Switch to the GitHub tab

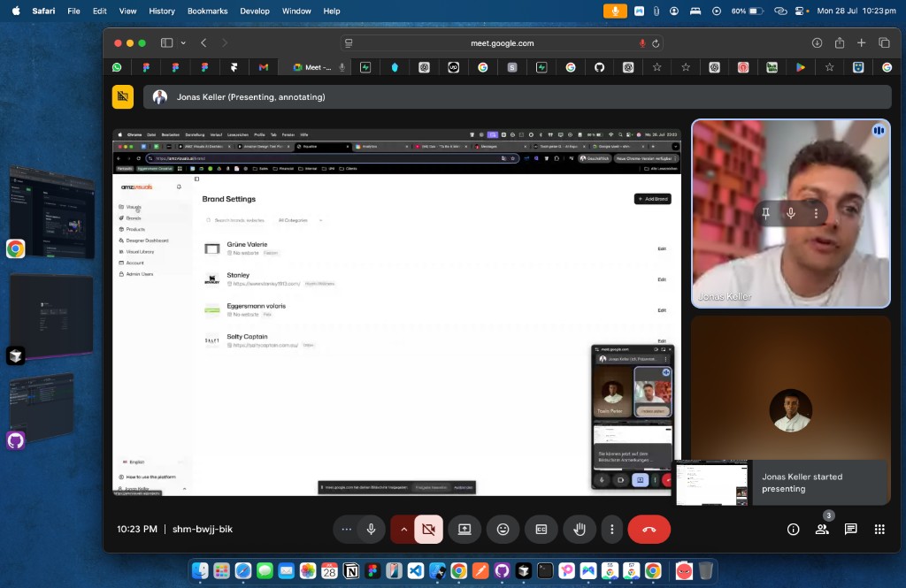(x=599, y=67)
